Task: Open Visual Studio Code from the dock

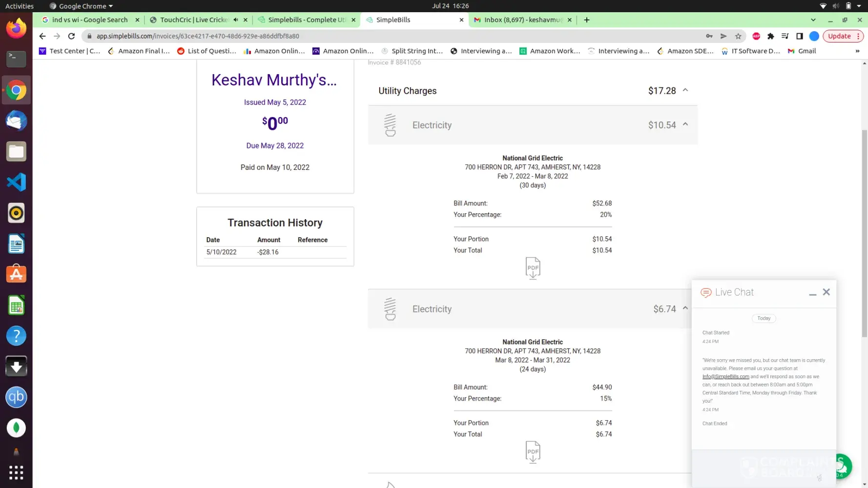Action: coord(16,183)
